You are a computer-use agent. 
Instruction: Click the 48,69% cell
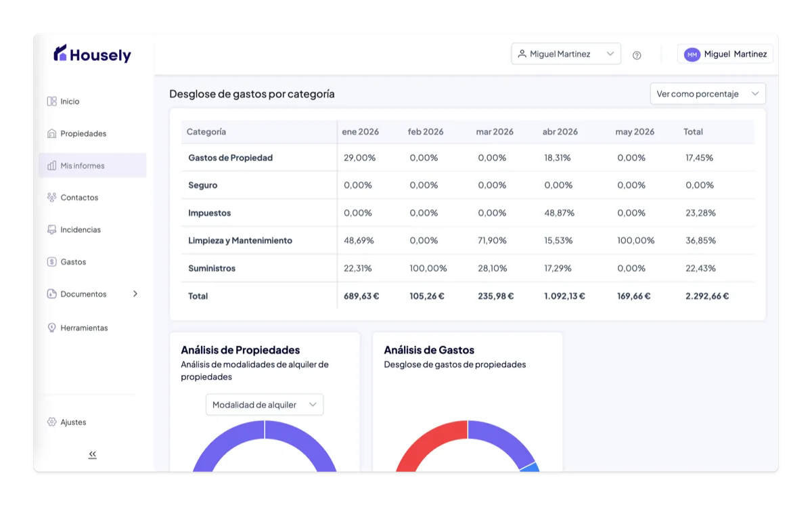click(359, 240)
